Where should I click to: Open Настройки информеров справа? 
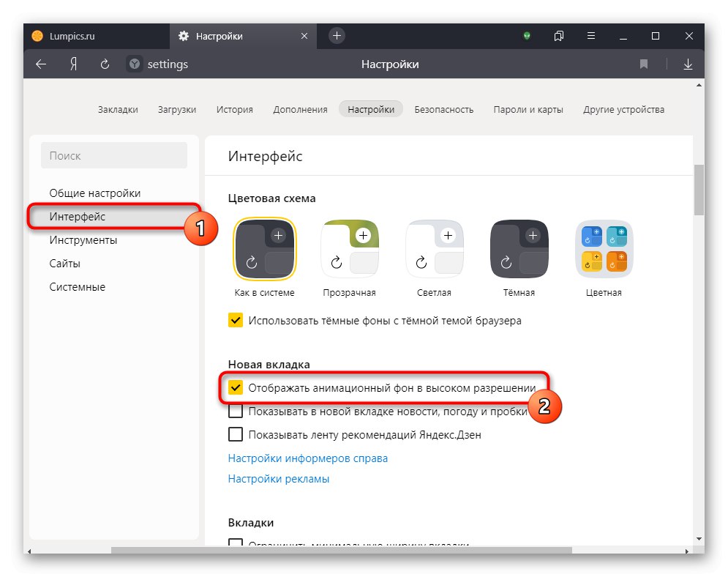[307, 458]
